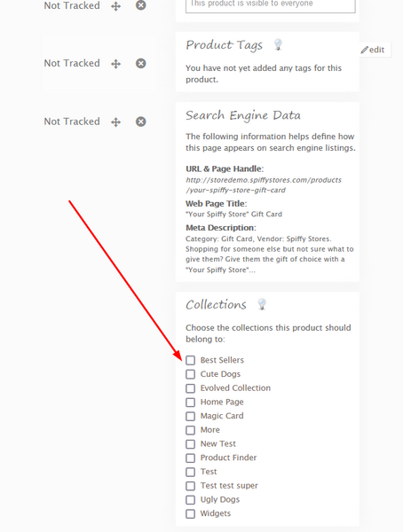This screenshot has width=403, height=532.
Task: Check the Best Sellers collection
Action: pyautogui.click(x=190, y=360)
